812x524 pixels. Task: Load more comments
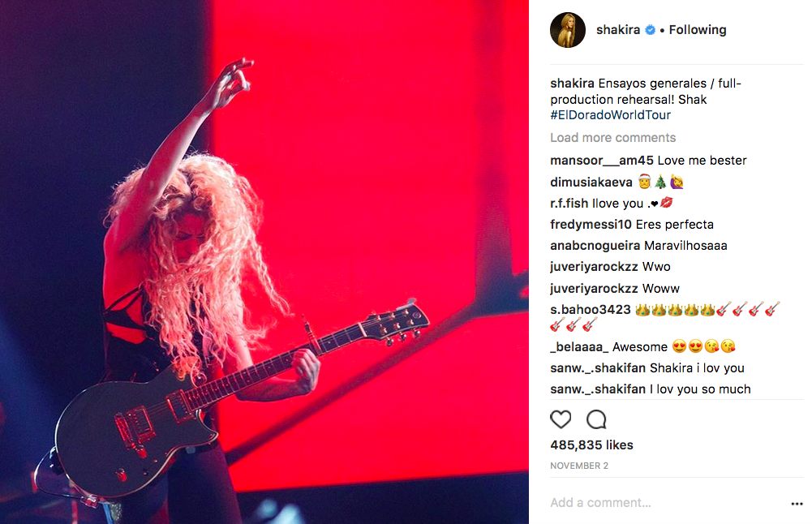(612, 138)
